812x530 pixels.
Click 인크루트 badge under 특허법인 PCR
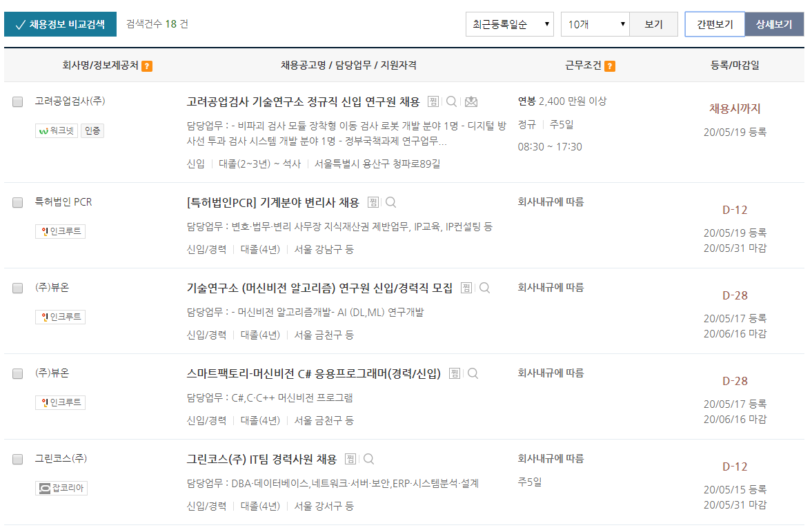[61, 231]
